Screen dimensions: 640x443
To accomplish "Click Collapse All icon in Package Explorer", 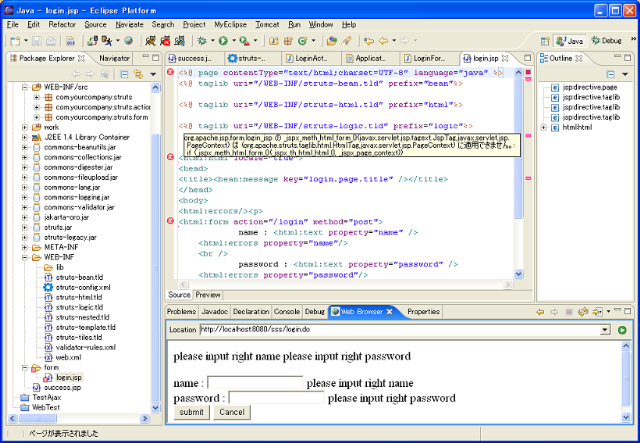I will click(x=124, y=74).
